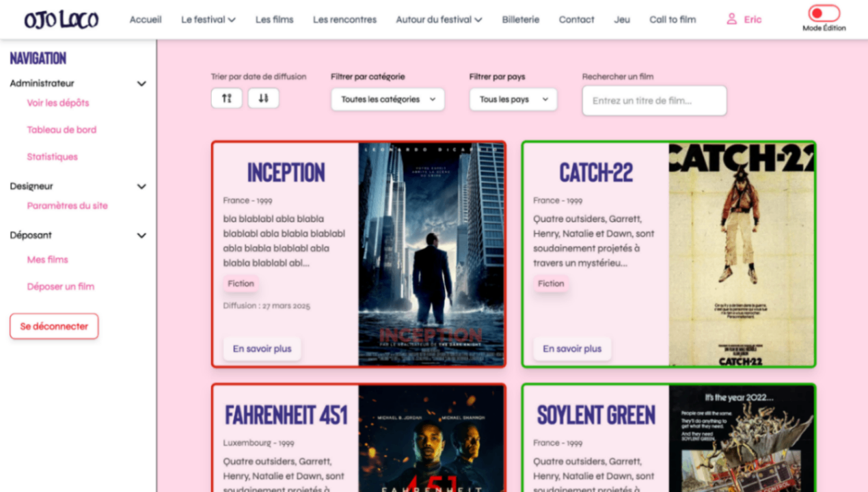
Task: Collapse the Administrateur section
Action: pyautogui.click(x=141, y=84)
